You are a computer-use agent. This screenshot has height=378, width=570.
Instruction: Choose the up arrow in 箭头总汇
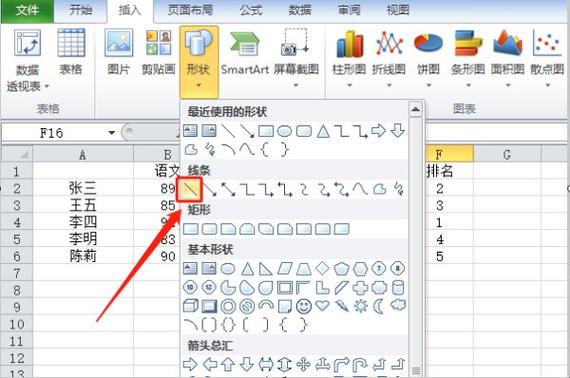pyautogui.click(x=228, y=364)
